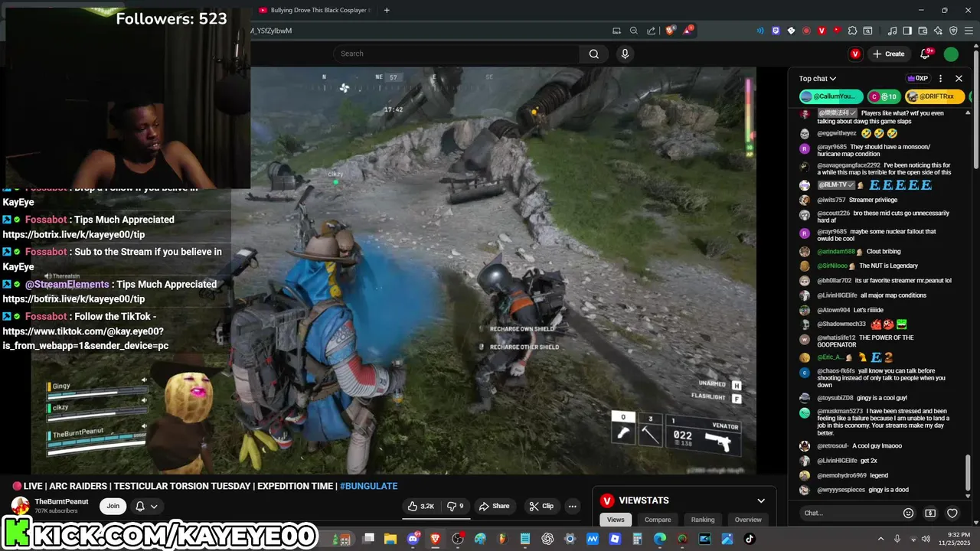This screenshot has width=980, height=551.
Task: Open Brave Shields lion icon
Action: tap(670, 31)
